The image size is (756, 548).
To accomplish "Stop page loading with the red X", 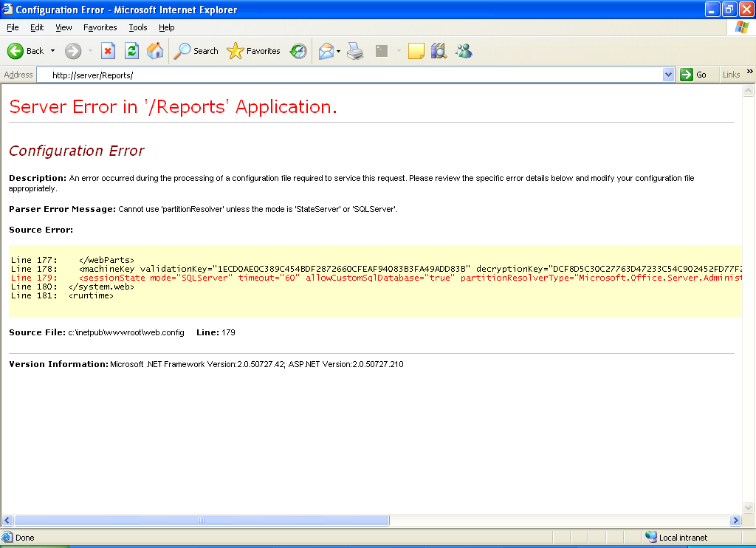I will click(108, 51).
